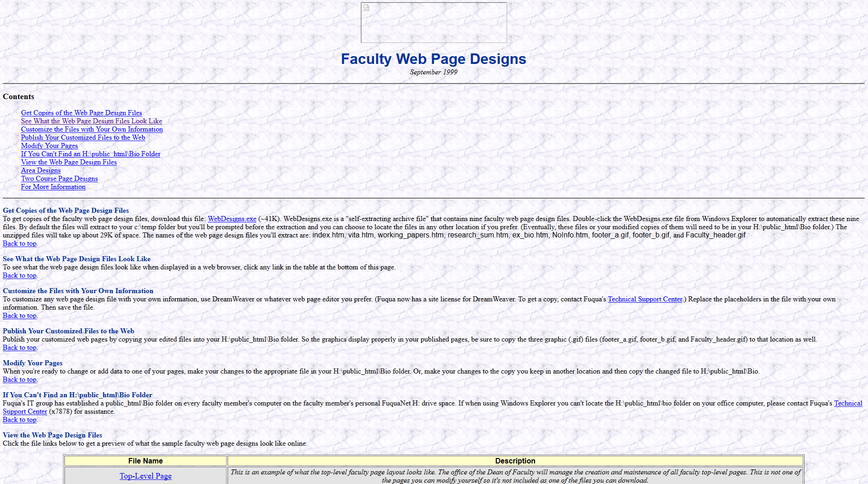Open 'If You Can't Find an H:\public_html\Bio Folder' link
Image resolution: width=868 pixels, height=484 pixels.
pyautogui.click(x=90, y=154)
